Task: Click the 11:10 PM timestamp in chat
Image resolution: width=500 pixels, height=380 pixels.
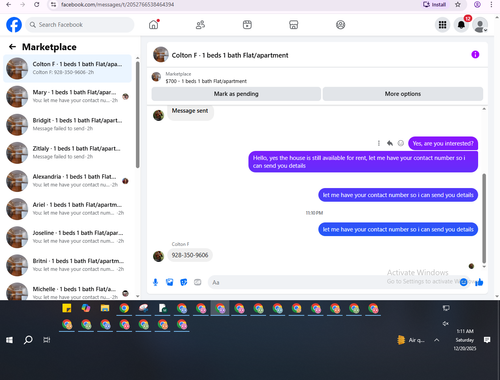Action: (x=314, y=213)
